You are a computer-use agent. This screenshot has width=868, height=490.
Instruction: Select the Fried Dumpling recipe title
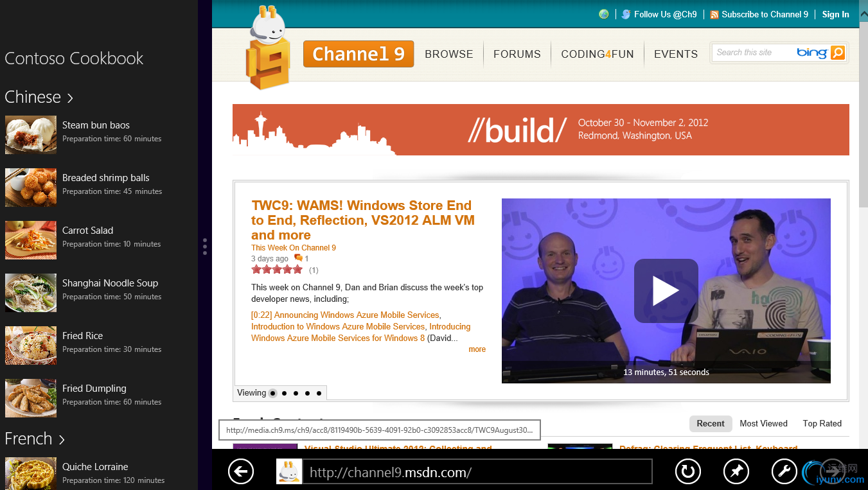pyautogui.click(x=94, y=389)
